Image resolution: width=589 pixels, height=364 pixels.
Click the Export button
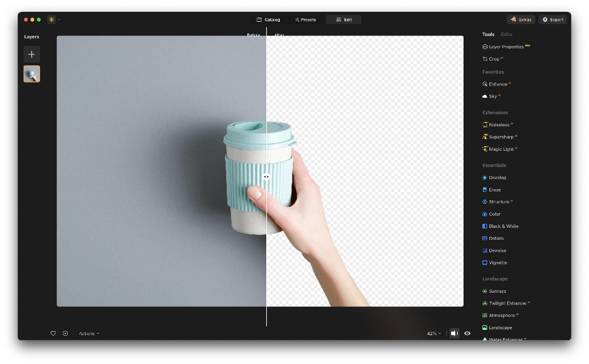point(552,19)
